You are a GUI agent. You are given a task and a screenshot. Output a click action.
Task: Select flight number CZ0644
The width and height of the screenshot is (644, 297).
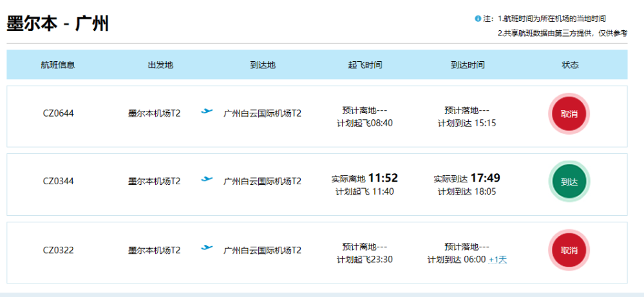point(59,113)
